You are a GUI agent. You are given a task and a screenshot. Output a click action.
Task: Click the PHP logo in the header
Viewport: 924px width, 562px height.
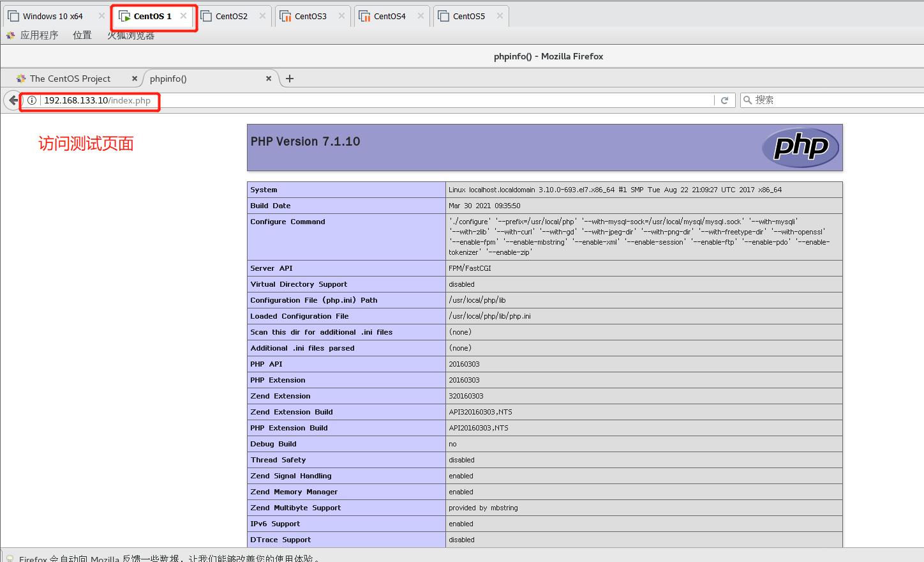[800, 148]
